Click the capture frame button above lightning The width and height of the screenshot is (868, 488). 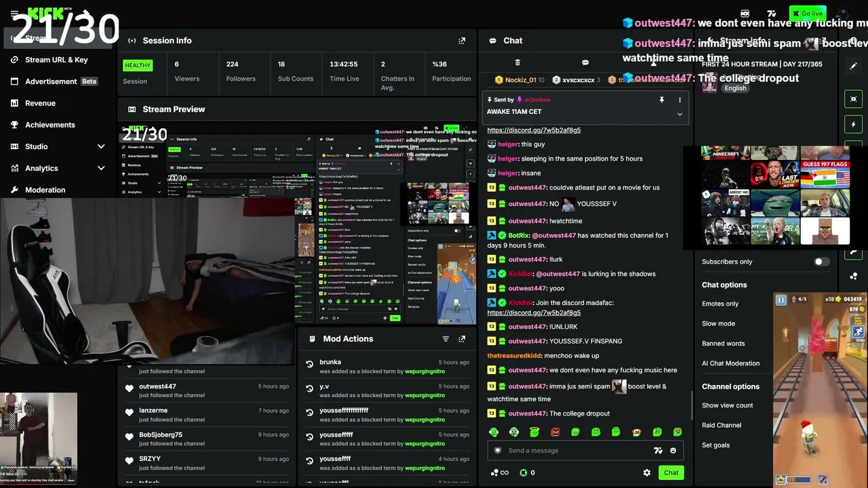point(854,99)
